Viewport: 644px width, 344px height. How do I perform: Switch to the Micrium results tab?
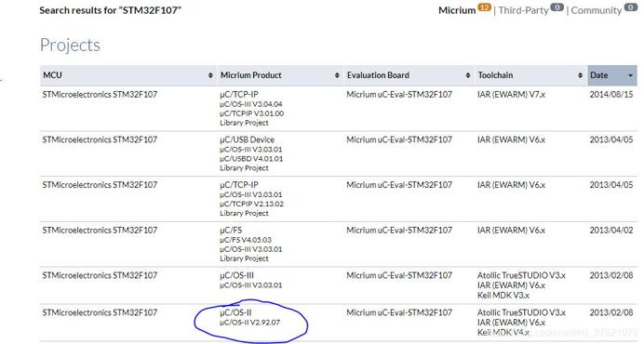pyautogui.click(x=457, y=10)
